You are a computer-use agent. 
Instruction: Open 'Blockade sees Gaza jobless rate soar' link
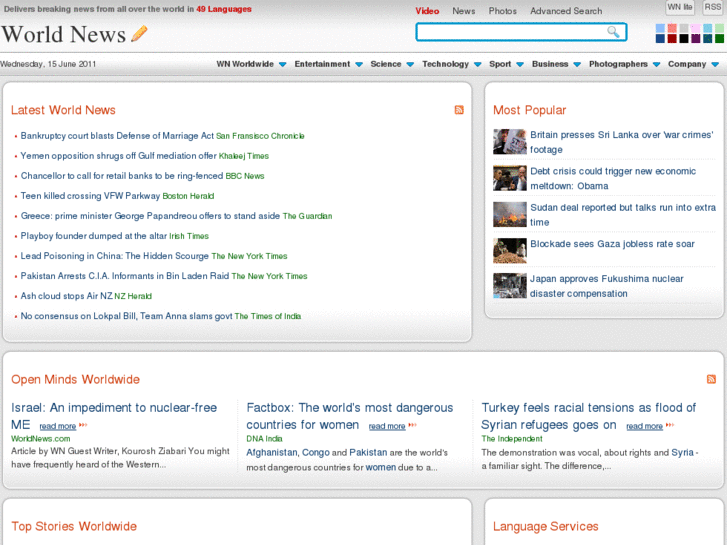[x=612, y=244]
